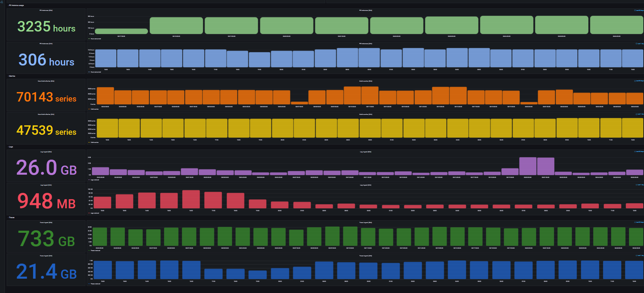Toggle 'Logs received' legend in red chart
Screen dimensions: 644x293
coord(95,213)
